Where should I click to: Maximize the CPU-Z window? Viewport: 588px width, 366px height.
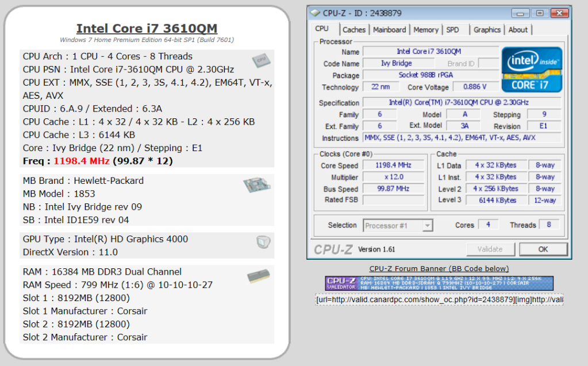tap(540, 13)
